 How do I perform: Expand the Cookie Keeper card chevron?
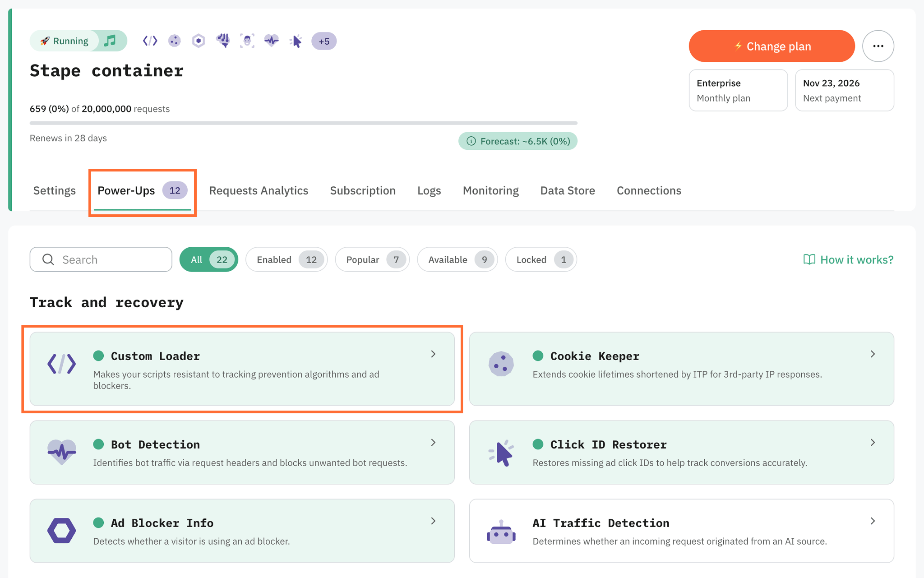(873, 354)
